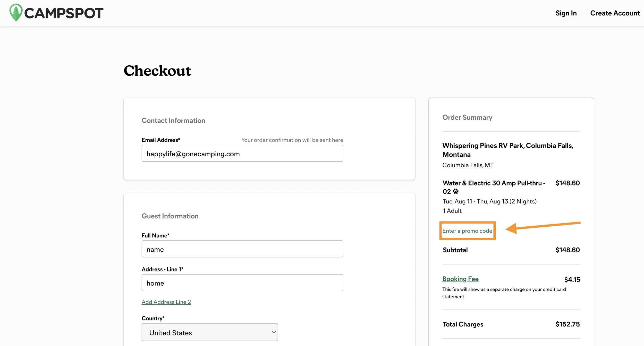Open the Country dropdown
This screenshot has height=346, width=644.
tap(210, 332)
